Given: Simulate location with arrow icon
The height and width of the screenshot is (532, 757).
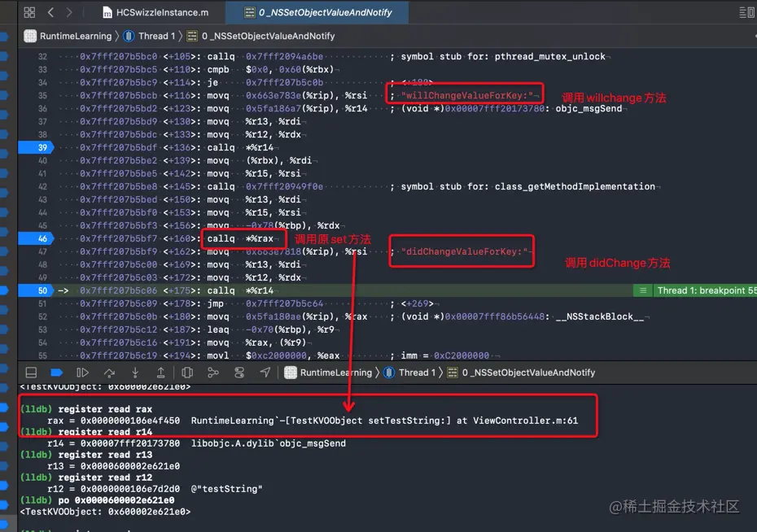Looking at the screenshot, I should point(265,373).
